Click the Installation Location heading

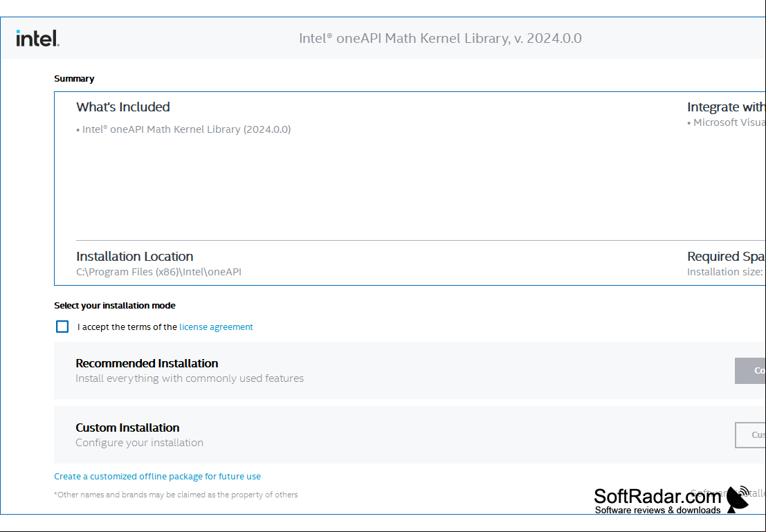point(135,257)
